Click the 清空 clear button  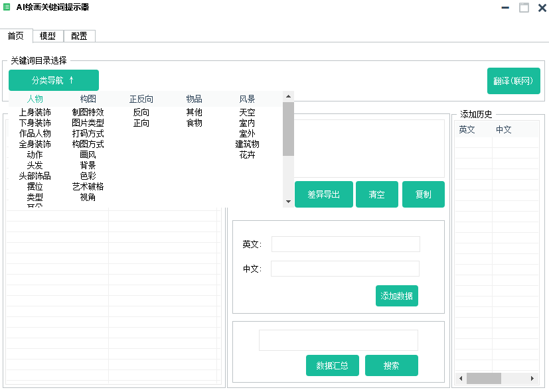[376, 194]
